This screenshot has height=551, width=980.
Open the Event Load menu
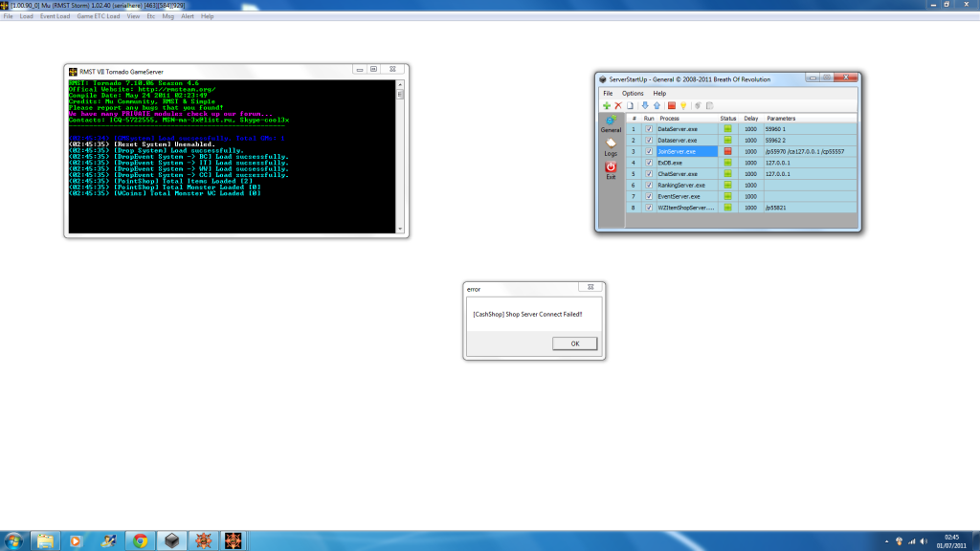click(x=55, y=16)
